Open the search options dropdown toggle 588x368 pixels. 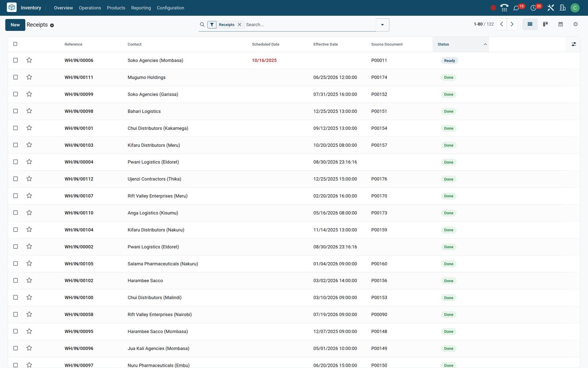(382, 25)
